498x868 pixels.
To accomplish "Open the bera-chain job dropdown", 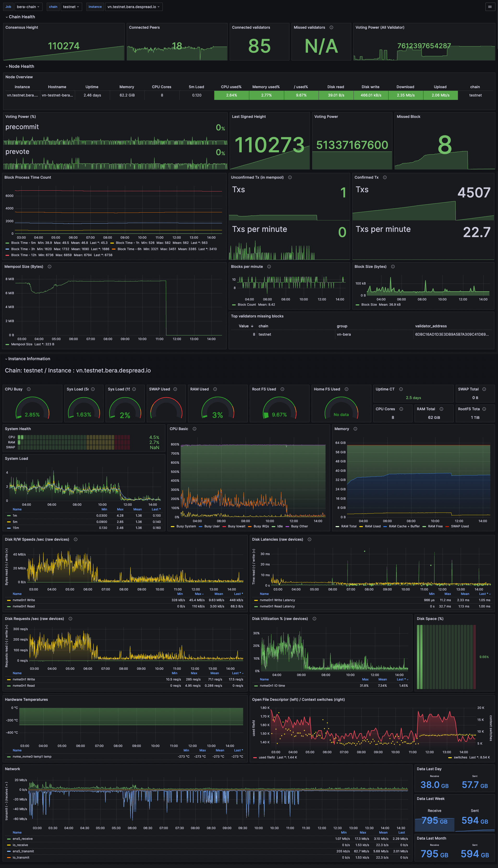I will point(28,7).
